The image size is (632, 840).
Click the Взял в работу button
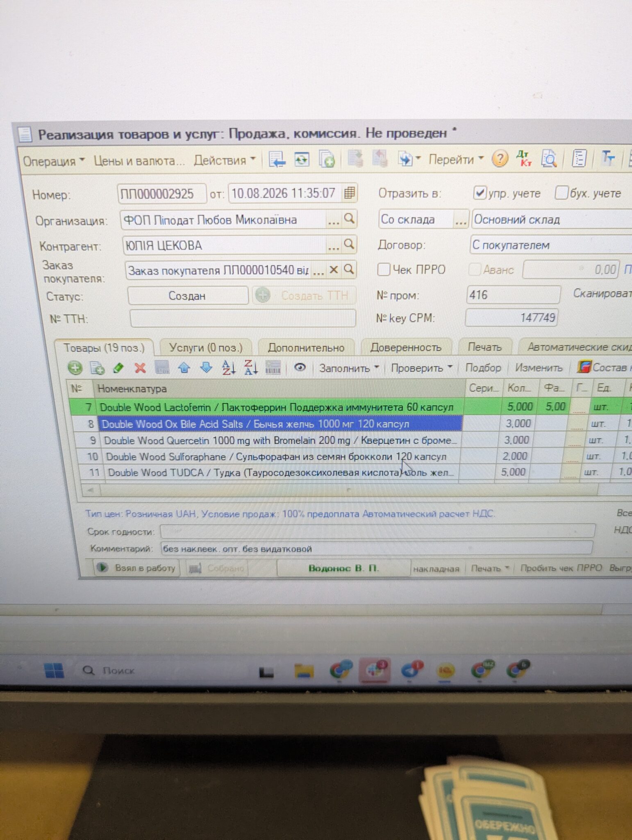pos(137,568)
